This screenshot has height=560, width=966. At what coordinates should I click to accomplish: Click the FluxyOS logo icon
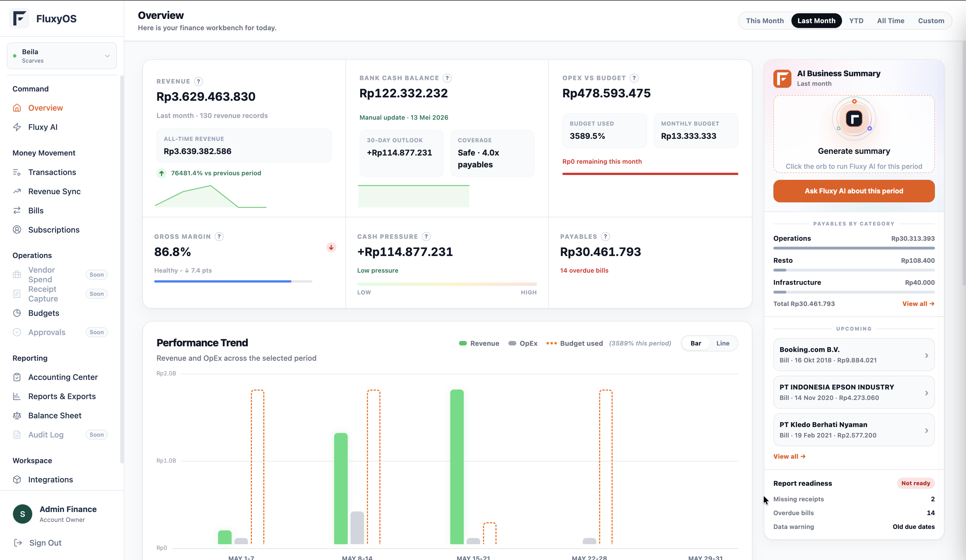(x=19, y=18)
